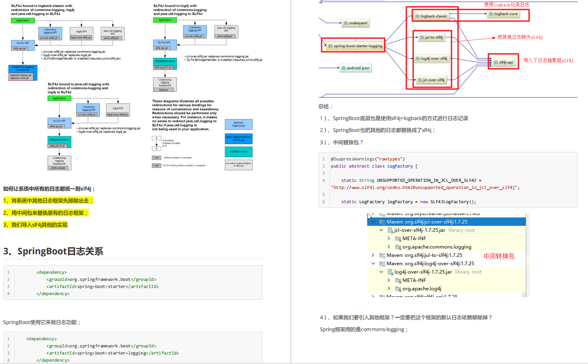Collapse the Maven: org.slf4j:jcl-over-slf4j:1.7.25 tree node

click(373, 222)
